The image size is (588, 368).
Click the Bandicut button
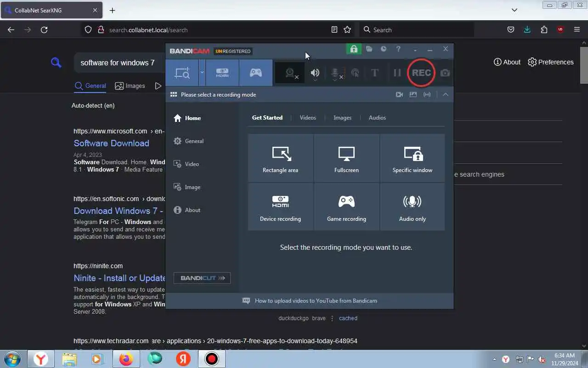click(x=202, y=278)
